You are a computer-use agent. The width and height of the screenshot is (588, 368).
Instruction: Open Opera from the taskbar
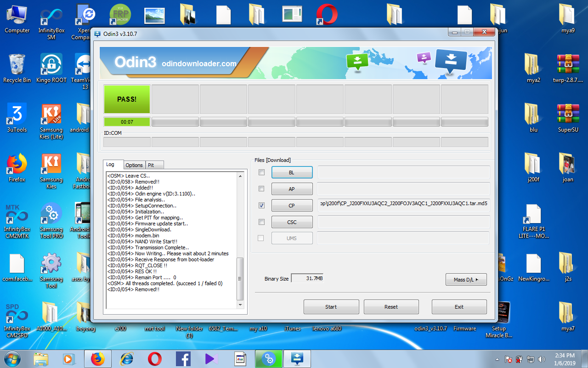click(x=155, y=359)
